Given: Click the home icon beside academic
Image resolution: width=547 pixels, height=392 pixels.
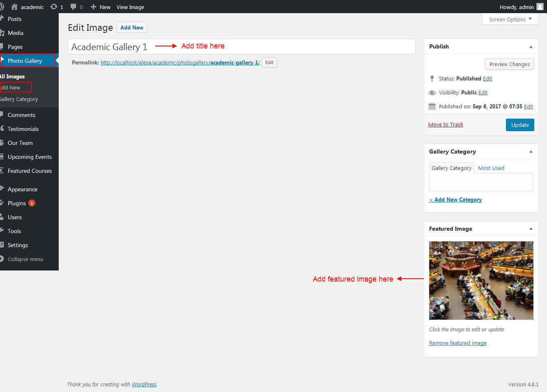Looking at the screenshot, I should coord(14,7).
